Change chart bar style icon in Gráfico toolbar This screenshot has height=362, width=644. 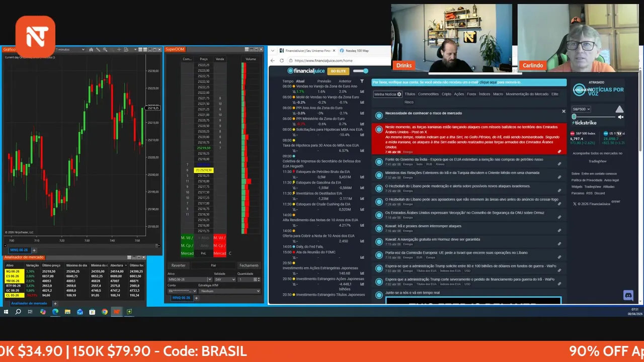point(91,49)
